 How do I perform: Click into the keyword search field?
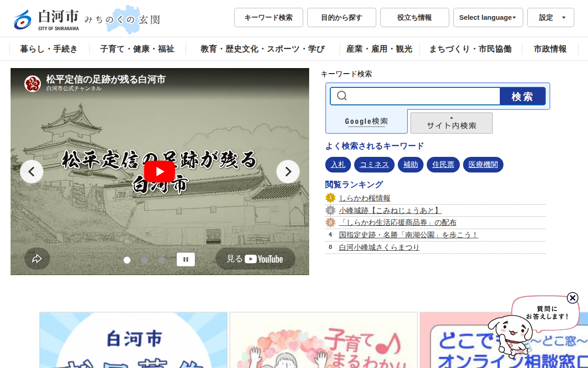pyautogui.click(x=415, y=96)
